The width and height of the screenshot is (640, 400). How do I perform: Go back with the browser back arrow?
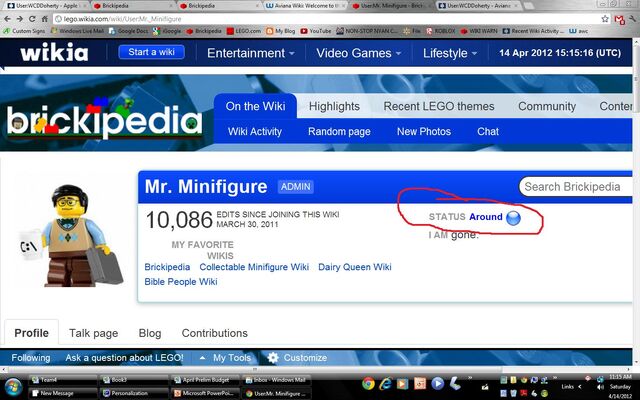point(7,19)
